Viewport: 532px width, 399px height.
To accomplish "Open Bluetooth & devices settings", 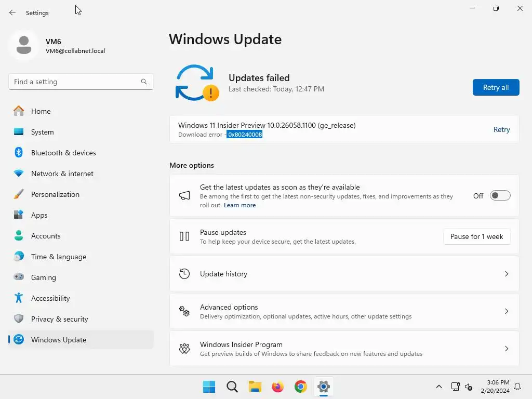I will [x=81, y=152].
